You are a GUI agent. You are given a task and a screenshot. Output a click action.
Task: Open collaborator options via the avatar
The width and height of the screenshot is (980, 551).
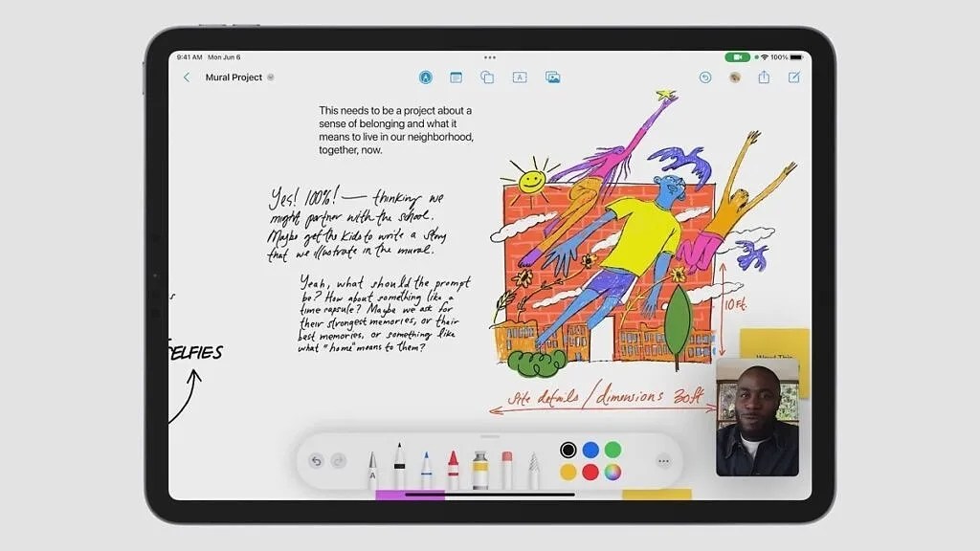coord(735,77)
